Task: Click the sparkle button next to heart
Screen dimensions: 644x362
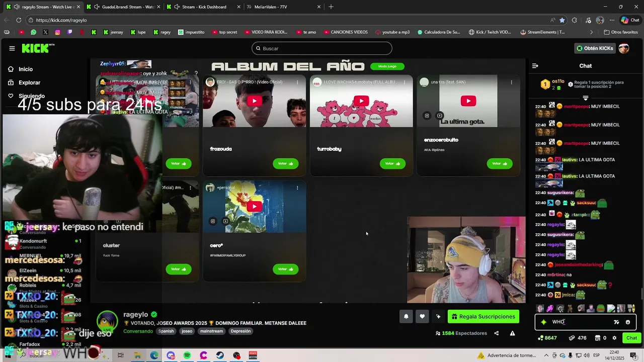Action: pos(438,316)
